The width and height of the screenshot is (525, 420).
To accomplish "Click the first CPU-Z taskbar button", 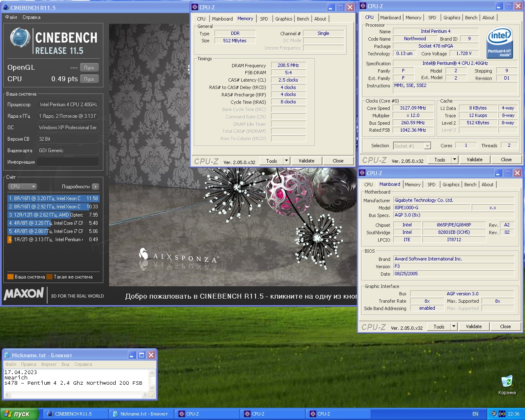I will 207,414.
